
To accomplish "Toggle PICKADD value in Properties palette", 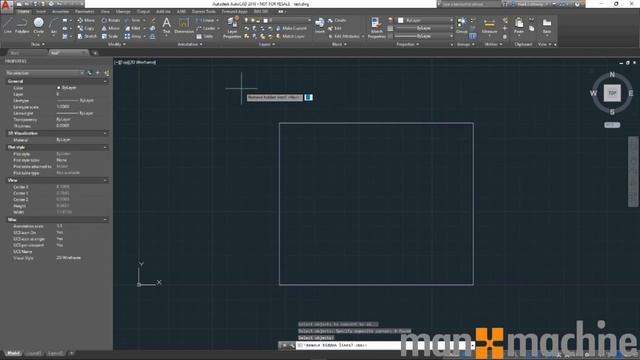I will click(x=90, y=73).
